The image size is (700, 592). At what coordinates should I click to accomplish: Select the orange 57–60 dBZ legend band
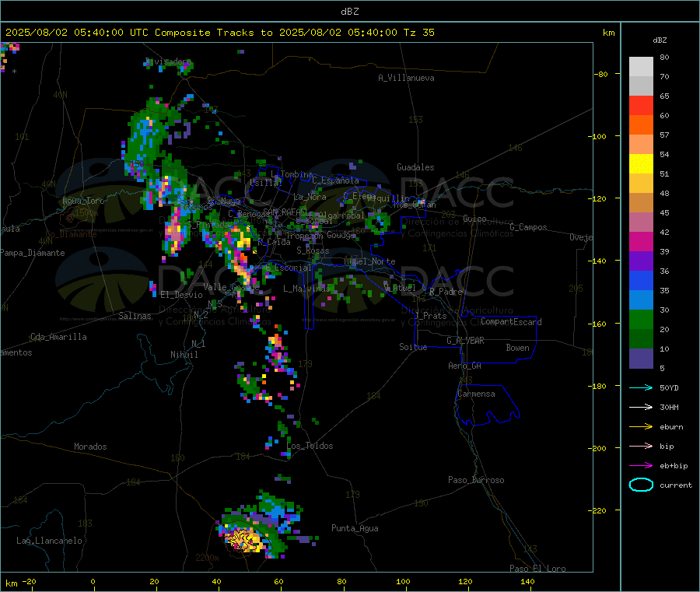[641, 125]
